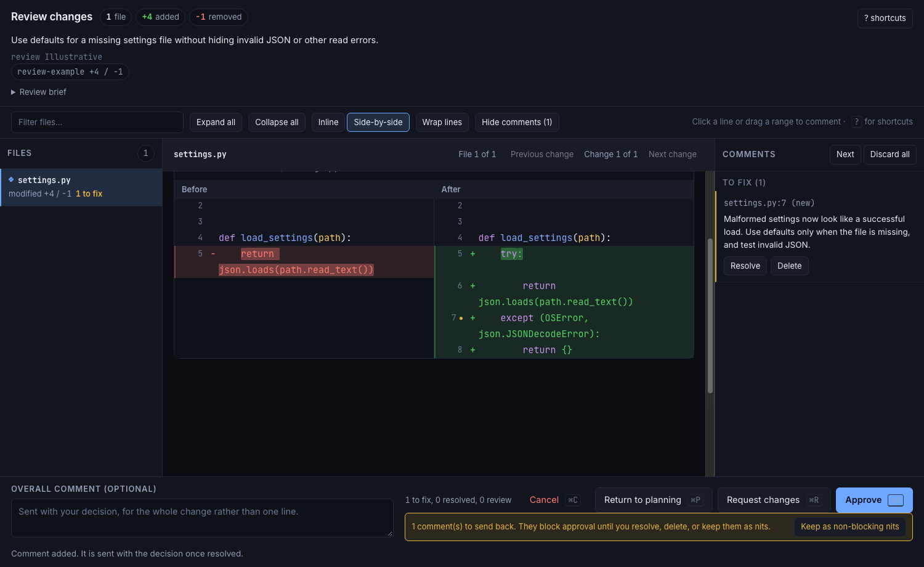The height and width of the screenshot is (567, 924).
Task: Click the question mark shortcuts hint icon
Action: coord(856,122)
